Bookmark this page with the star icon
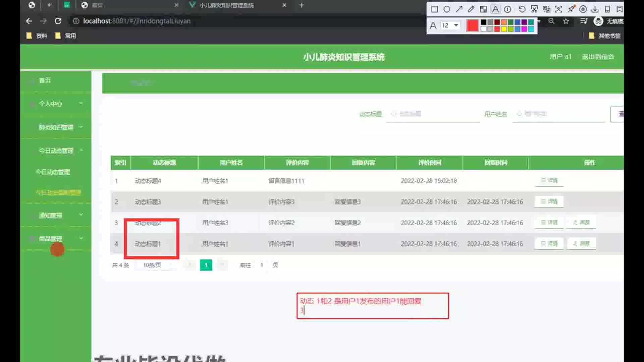Image resolution: width=644 pixels, height=362 pixels. pyautogui.click(x=566, y=21)
